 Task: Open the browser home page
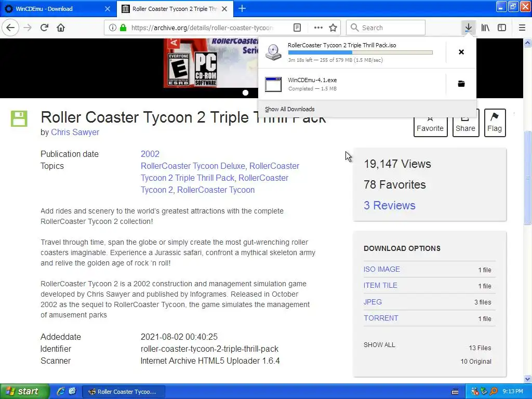pyautogui.click(x=61, y=28)
